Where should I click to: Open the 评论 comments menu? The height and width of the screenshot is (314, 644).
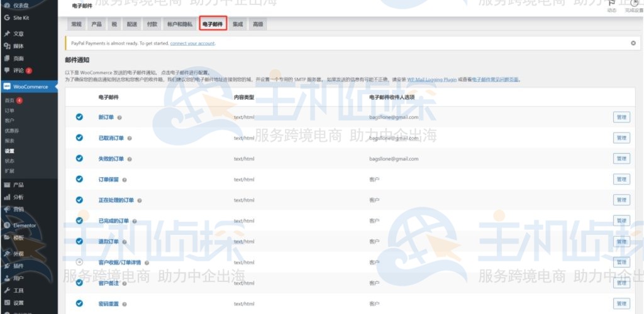tap(18, 70)
